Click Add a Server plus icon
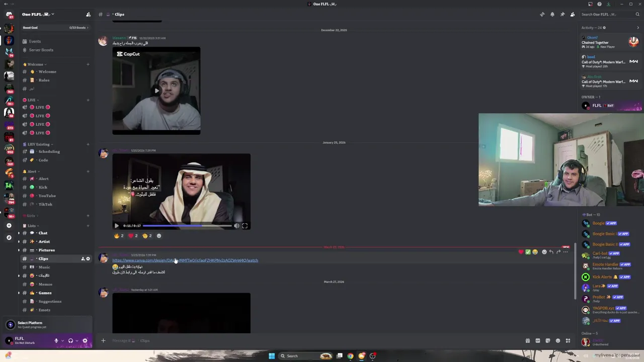The image size is (644, 362). [x=9, y=225]
